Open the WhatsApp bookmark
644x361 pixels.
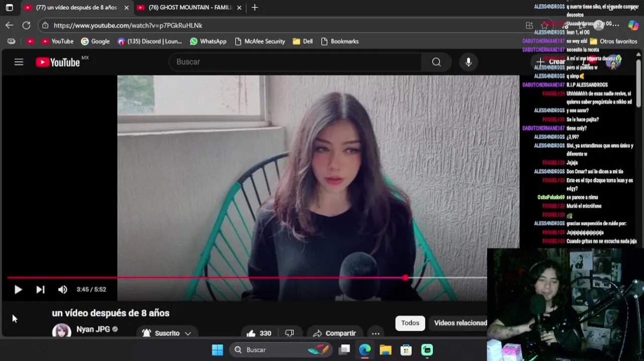tap(208, 41)
